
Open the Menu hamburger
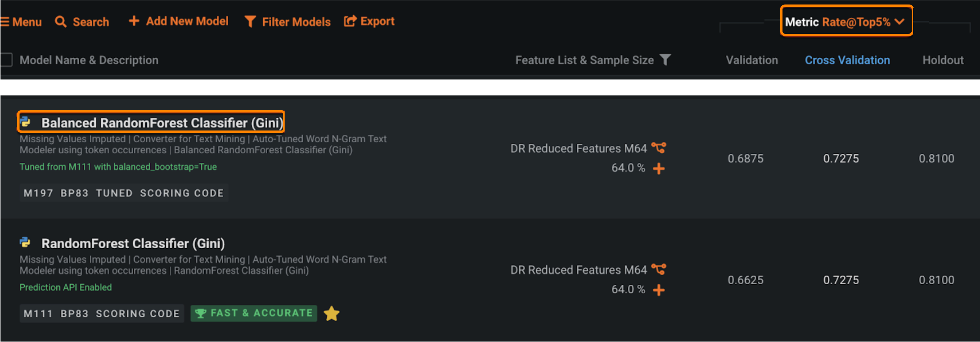pos(21,22)
